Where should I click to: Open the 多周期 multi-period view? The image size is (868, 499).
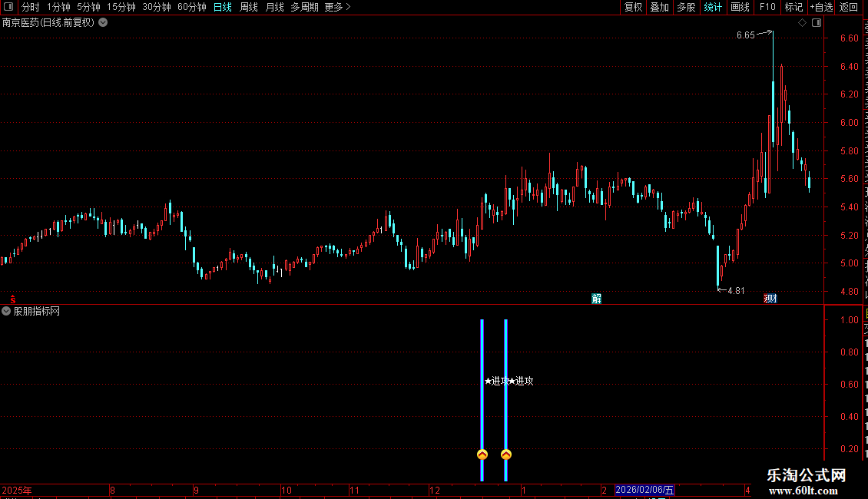coord(304,7)
